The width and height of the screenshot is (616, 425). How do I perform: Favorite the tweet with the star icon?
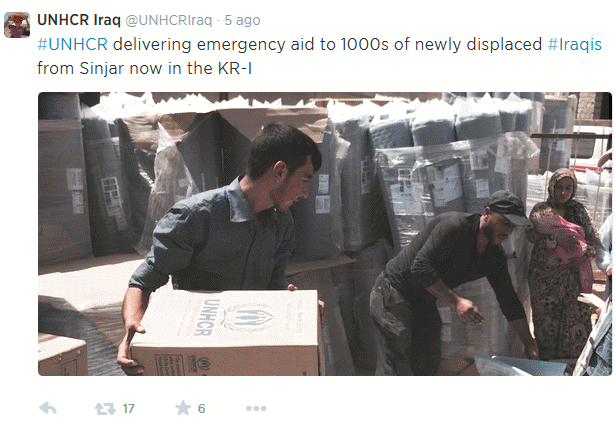[183, 408]
